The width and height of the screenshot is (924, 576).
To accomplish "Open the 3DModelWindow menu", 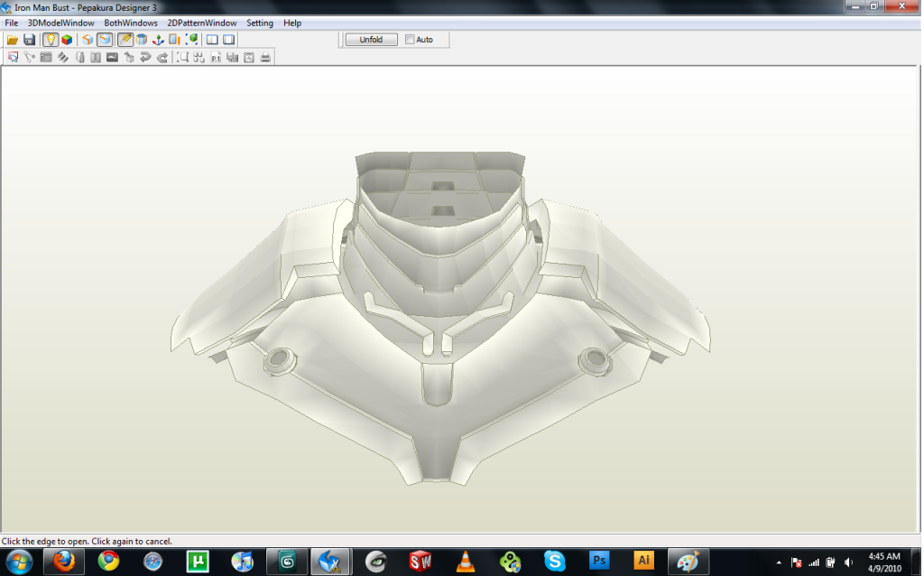I will coord(60,23).
